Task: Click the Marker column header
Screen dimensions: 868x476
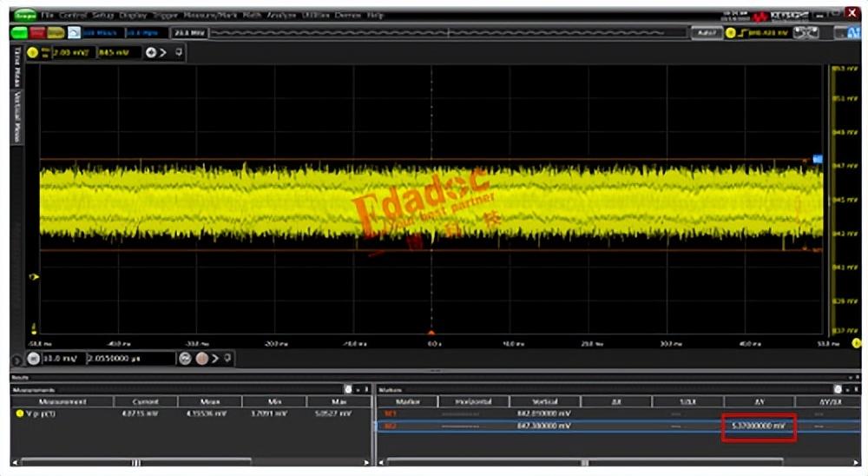Action: pyautogui.click(x=408, y=402)
